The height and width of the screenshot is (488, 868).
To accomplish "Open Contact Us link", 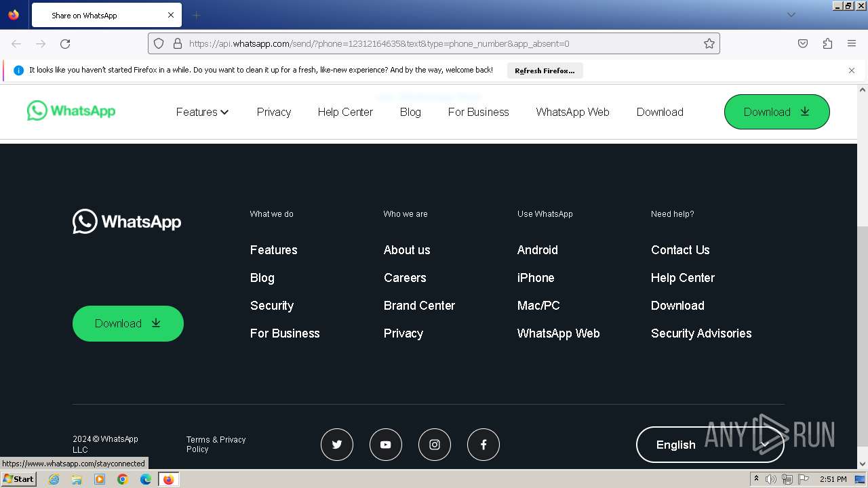I will tap(680, 250).
